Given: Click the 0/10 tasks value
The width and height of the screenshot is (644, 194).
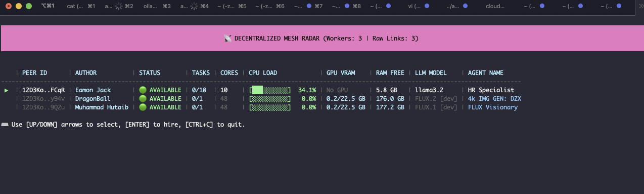Looking at the screenshot, I should (x=199, y=90).
